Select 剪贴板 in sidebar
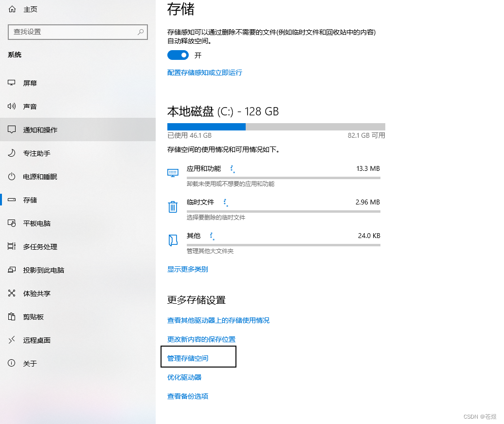The width and height of the screenshot is (504, 424). [78, 317]
